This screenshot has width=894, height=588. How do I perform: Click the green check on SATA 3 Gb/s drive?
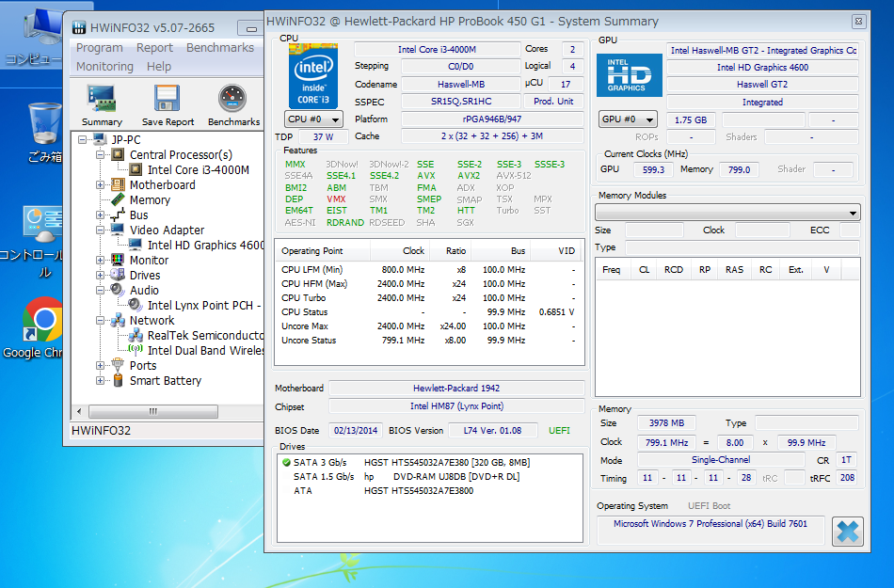(286, 462)
